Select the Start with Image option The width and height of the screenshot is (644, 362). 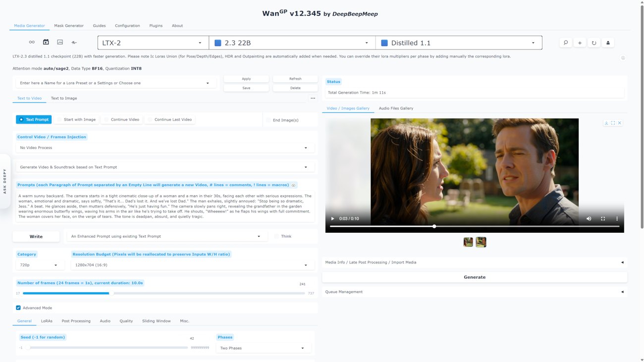click(x=76, y=119)
